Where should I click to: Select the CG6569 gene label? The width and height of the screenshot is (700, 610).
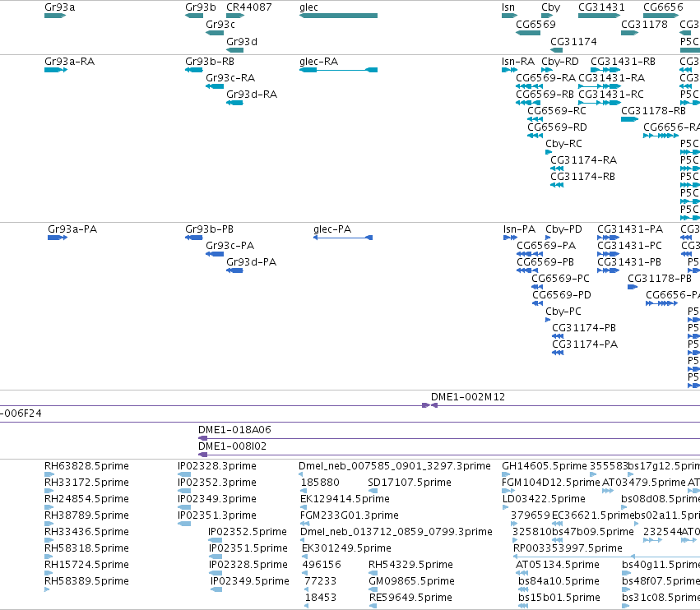535,25
